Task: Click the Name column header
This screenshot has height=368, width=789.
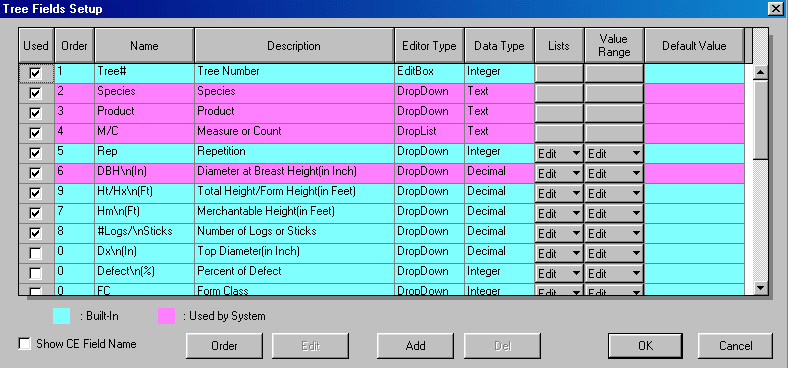Action: pyautogui.click(x=144, y=46)
